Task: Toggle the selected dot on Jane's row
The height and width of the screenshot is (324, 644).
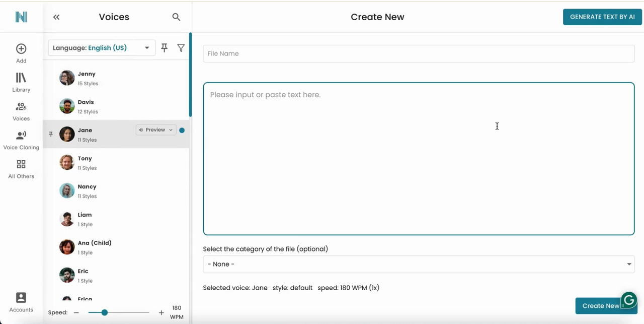Action: (x=182, y=130)
